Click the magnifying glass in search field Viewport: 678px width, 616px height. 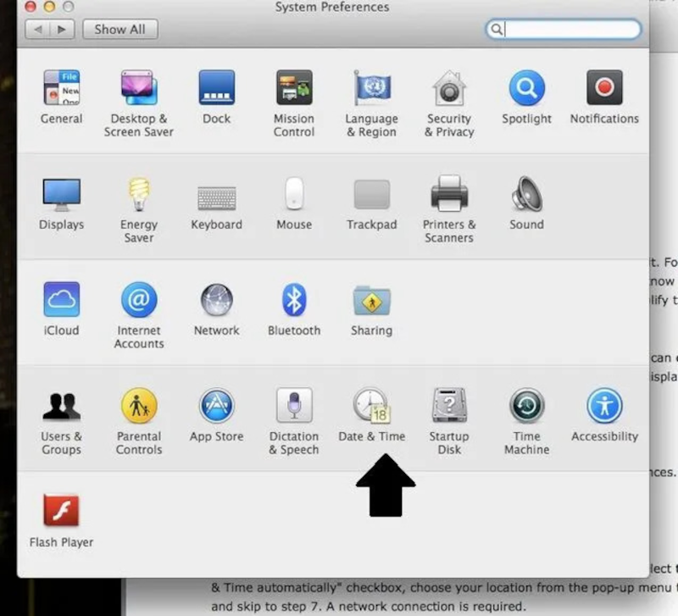coord(497,29)
